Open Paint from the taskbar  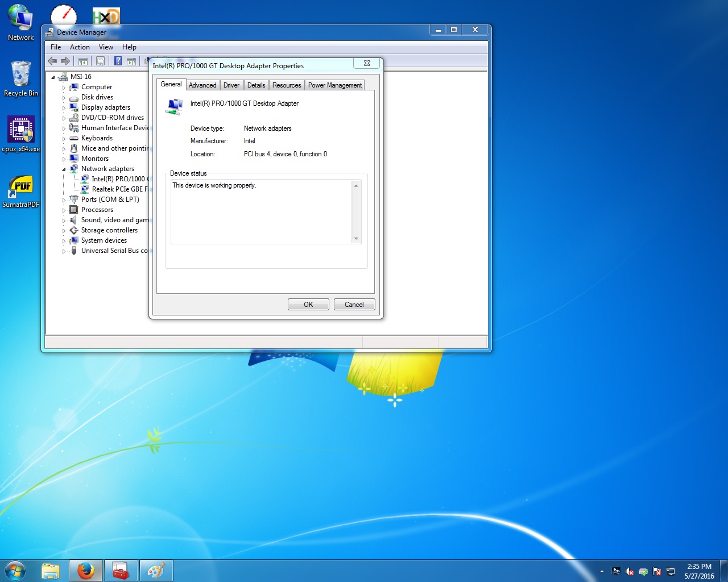click(x=156, y=571)
